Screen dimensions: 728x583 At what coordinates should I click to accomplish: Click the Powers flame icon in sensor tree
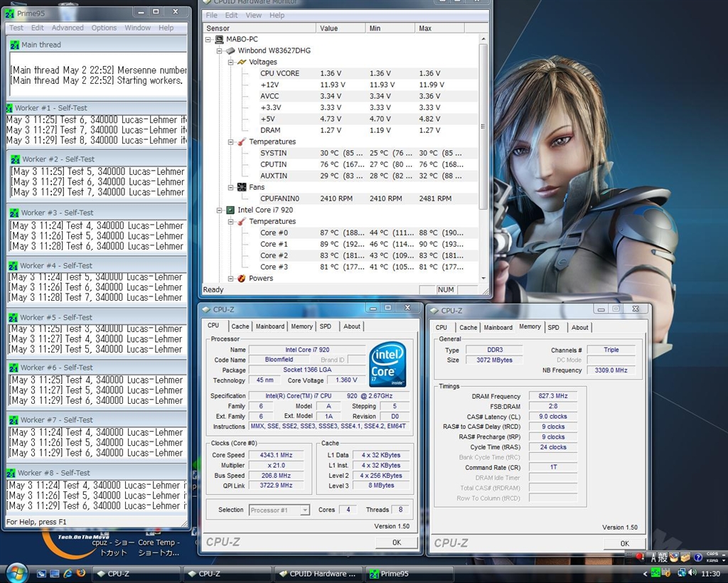(242, 278)
